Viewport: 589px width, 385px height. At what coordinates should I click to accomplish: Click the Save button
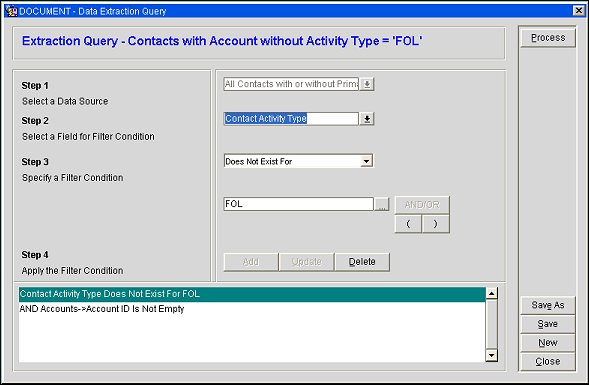pos(548,324)
